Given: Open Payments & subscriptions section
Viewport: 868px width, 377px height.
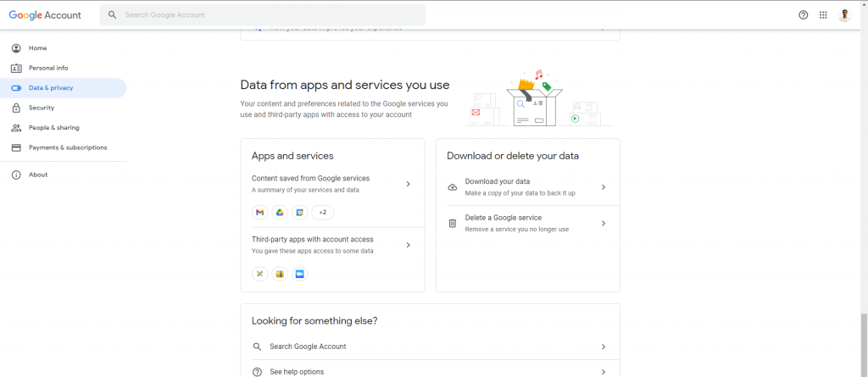Looking at the screenshot, I should [63, 147].
